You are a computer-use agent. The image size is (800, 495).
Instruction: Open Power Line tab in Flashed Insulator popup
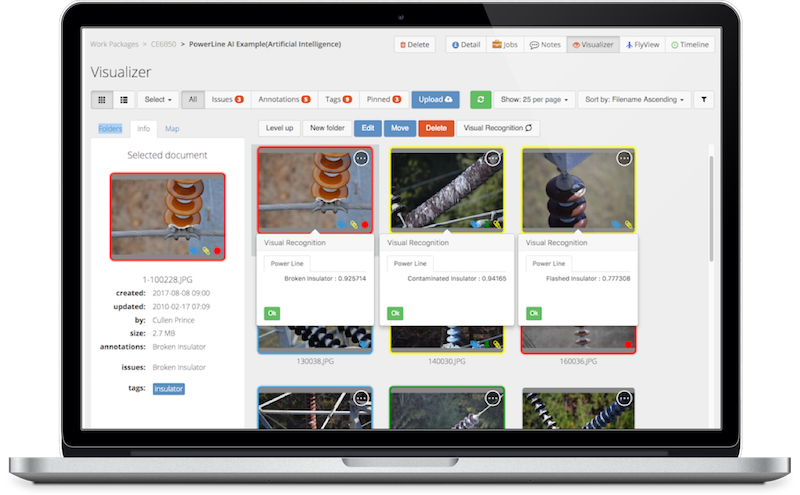coord(548,263)
